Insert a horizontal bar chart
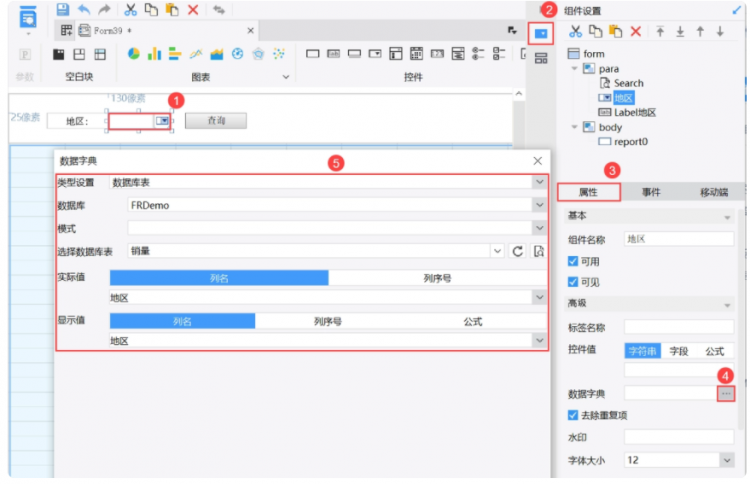 point(175,54)
